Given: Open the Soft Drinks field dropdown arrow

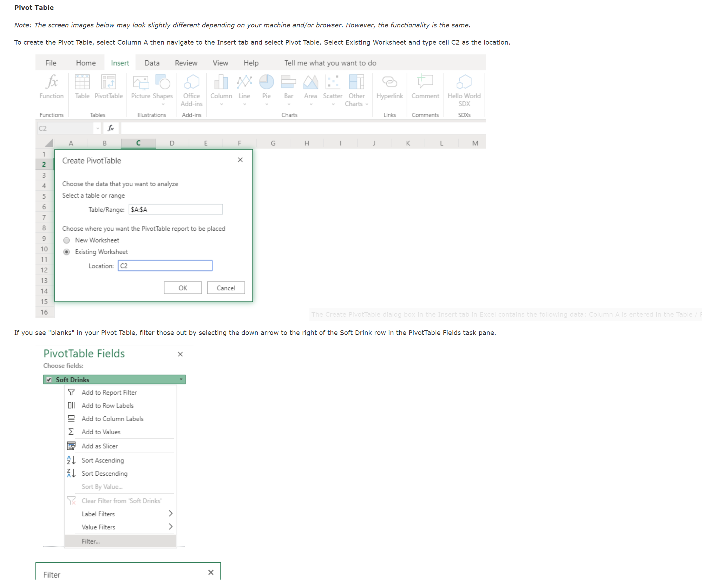Looking at the screenshot, I should 181,379.
